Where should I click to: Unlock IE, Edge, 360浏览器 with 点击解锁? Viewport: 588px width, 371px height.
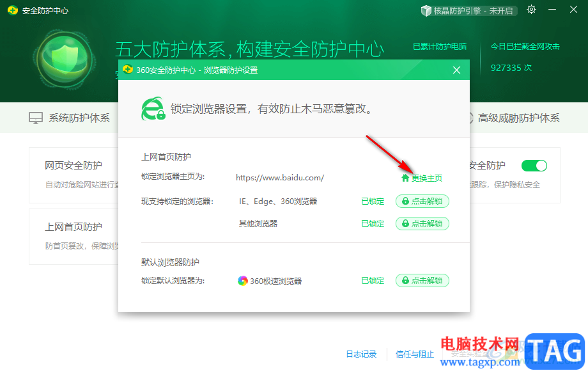pos(422,201)
